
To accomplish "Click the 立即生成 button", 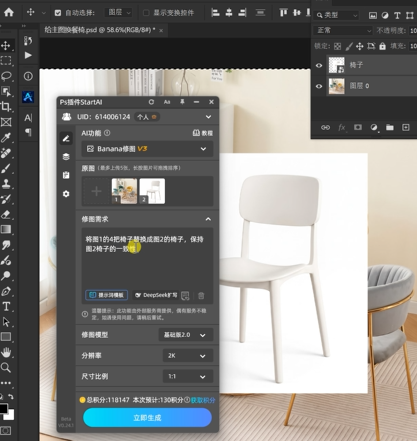I will [x=147, y=418].
